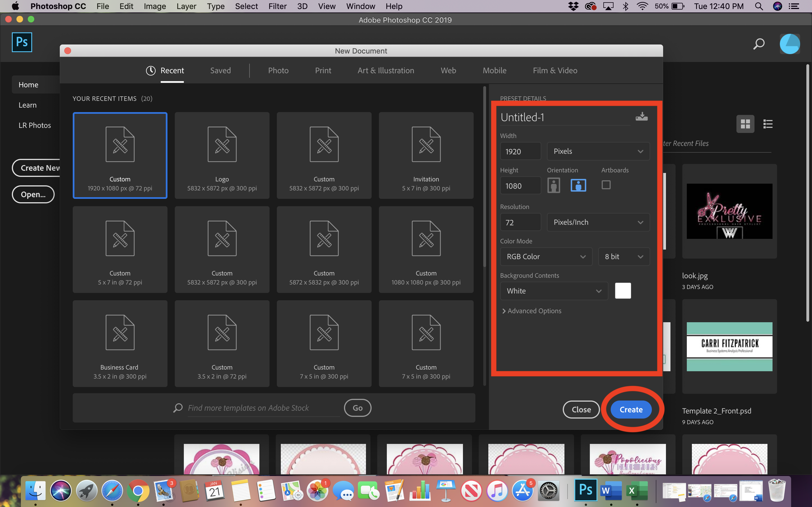Click the Create button to make document
The width and height of the screenshot is (812, 507).
(631, 410)
